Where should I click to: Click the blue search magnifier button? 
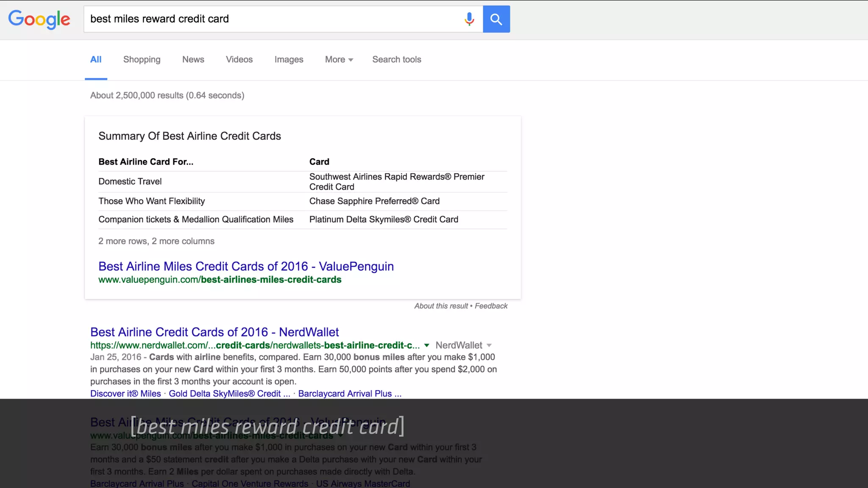point(496,19)
